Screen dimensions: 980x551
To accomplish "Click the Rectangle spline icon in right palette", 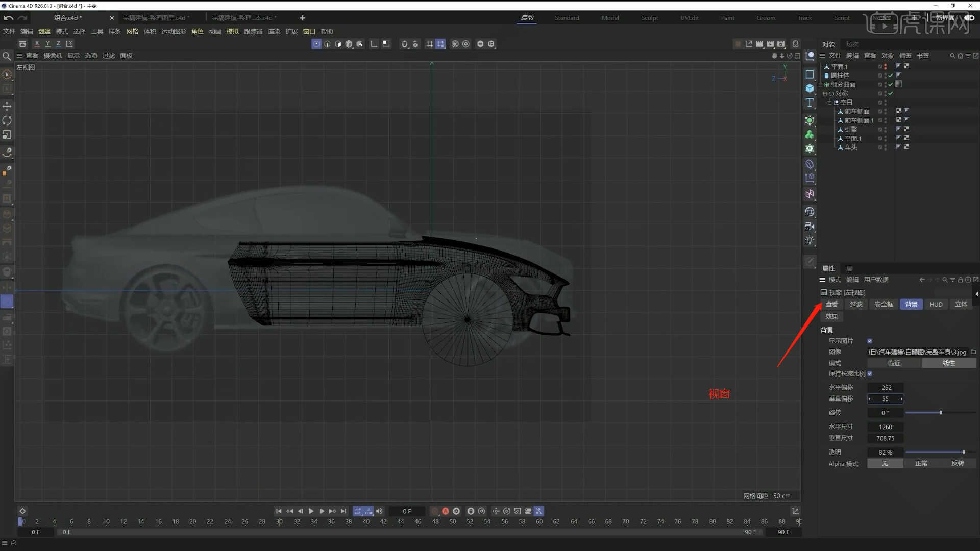I will (x=810, y=74).
